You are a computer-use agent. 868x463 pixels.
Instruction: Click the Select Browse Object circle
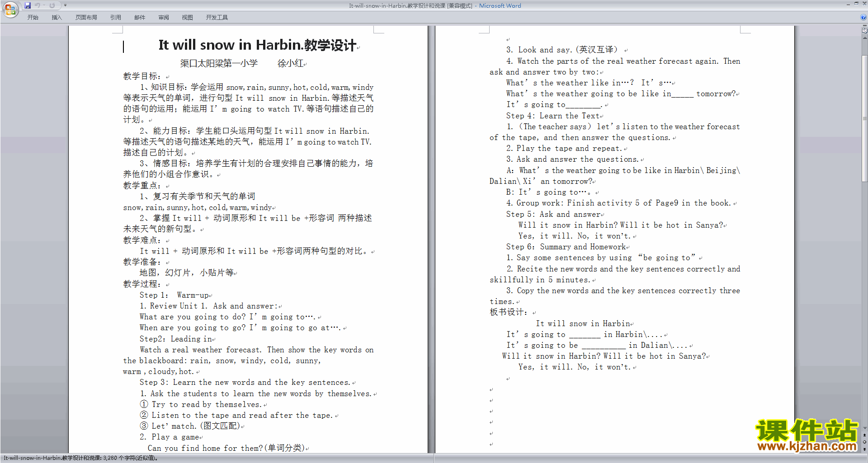[864, 442]
